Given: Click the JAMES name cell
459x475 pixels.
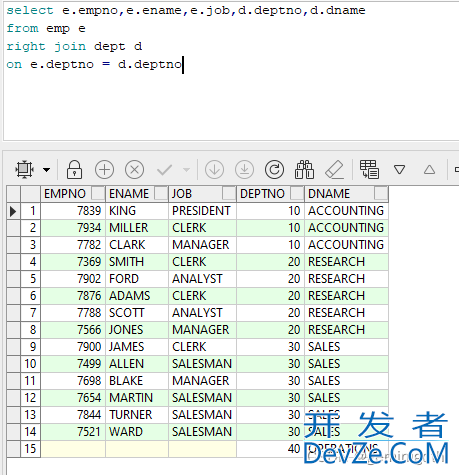Looking at the screenshot, I should pos(137,347).
